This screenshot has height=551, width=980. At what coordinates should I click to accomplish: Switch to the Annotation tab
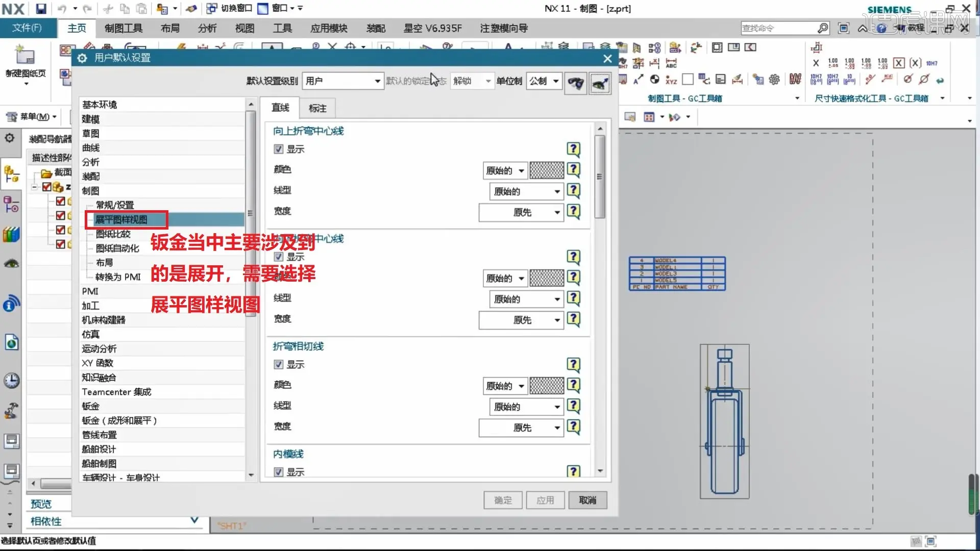click(x=317, y=108)
